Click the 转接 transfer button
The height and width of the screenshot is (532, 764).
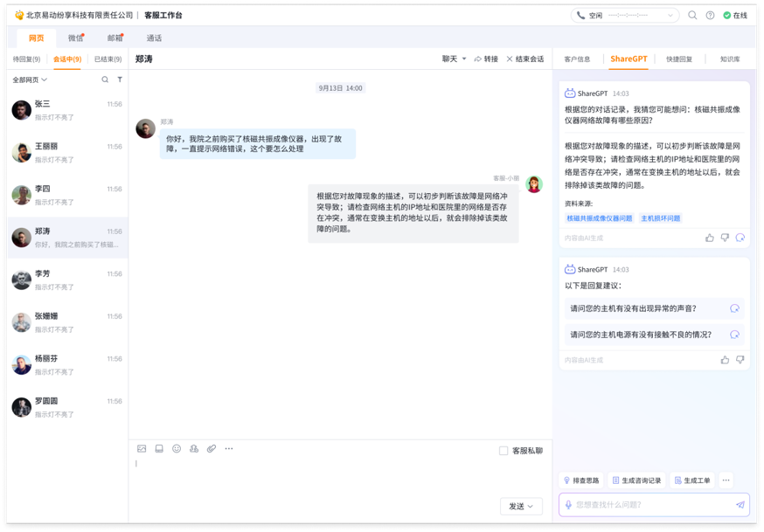point(486,59)
